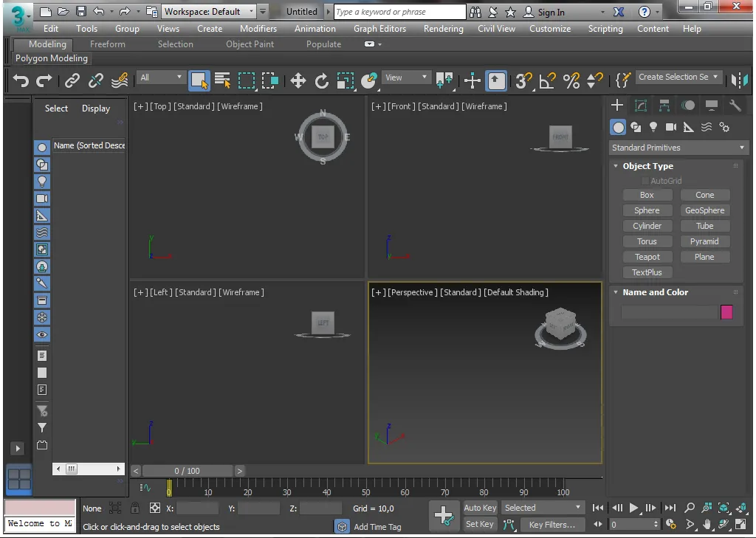Select the Bind to Space Warp tool

pyautogui.click(x=119, y=80)
